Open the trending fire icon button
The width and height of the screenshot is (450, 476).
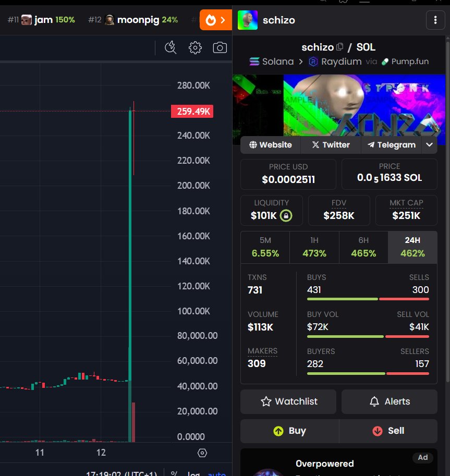(215, 20)
